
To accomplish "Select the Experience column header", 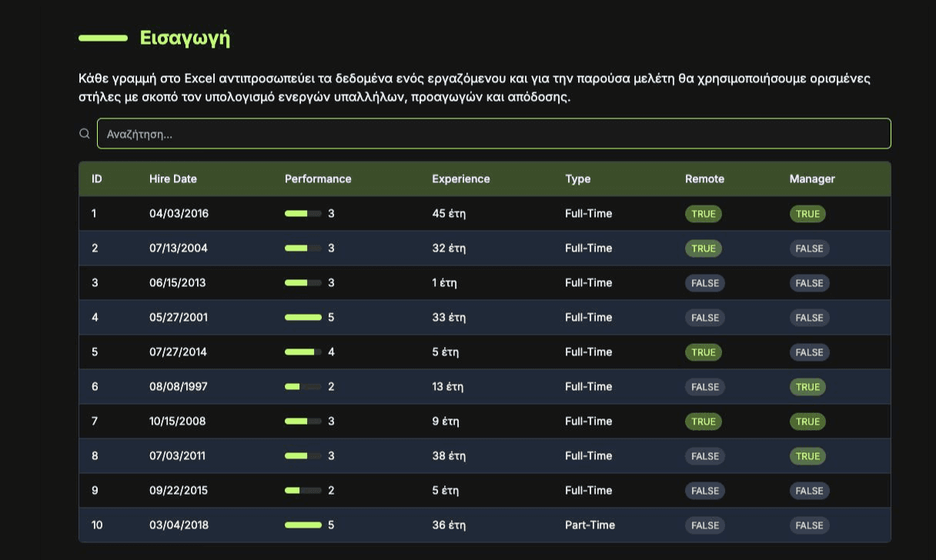I will point(460,178).
